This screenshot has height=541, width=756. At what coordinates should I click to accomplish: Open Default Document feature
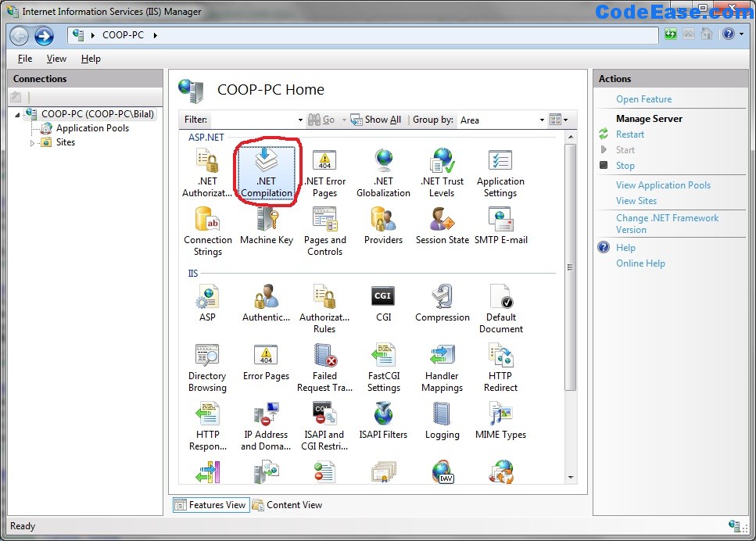tap(501, 309)
